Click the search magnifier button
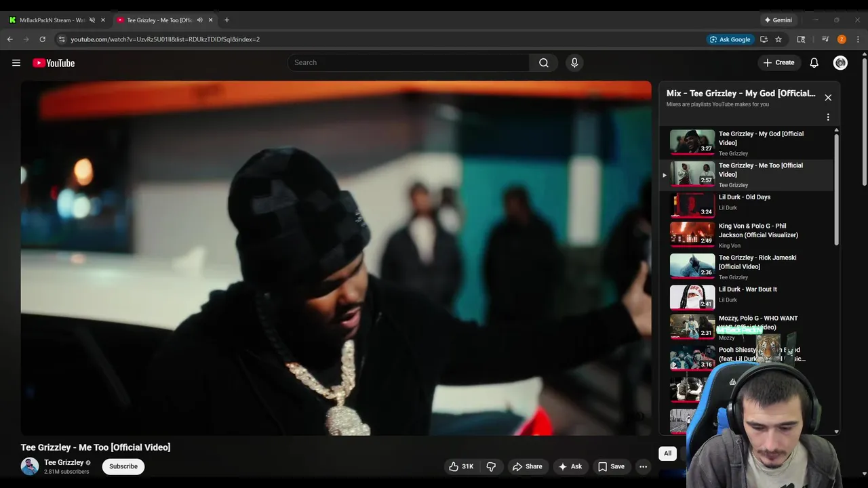The image size is (868, 488). (x=544, y=63)
